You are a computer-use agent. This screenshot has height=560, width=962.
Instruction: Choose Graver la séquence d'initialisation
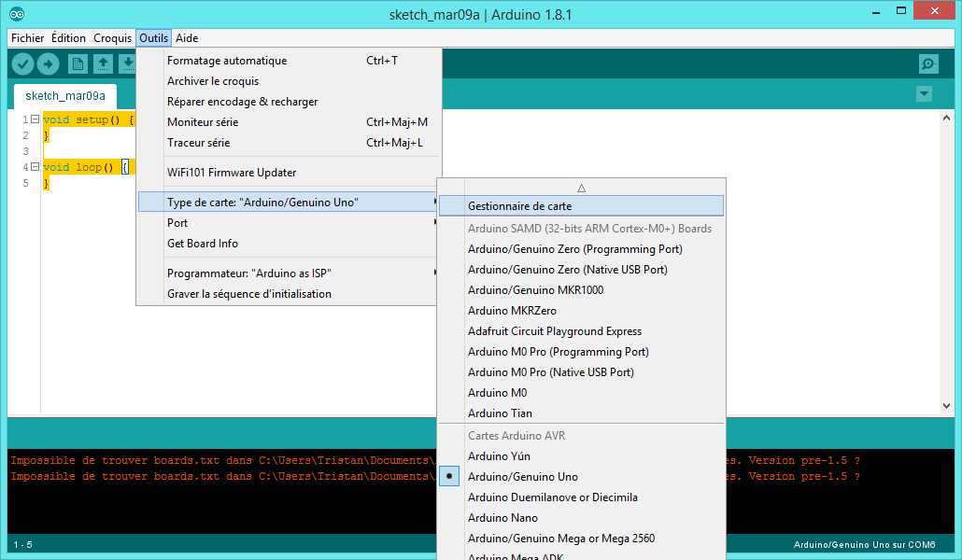point(288,293)
